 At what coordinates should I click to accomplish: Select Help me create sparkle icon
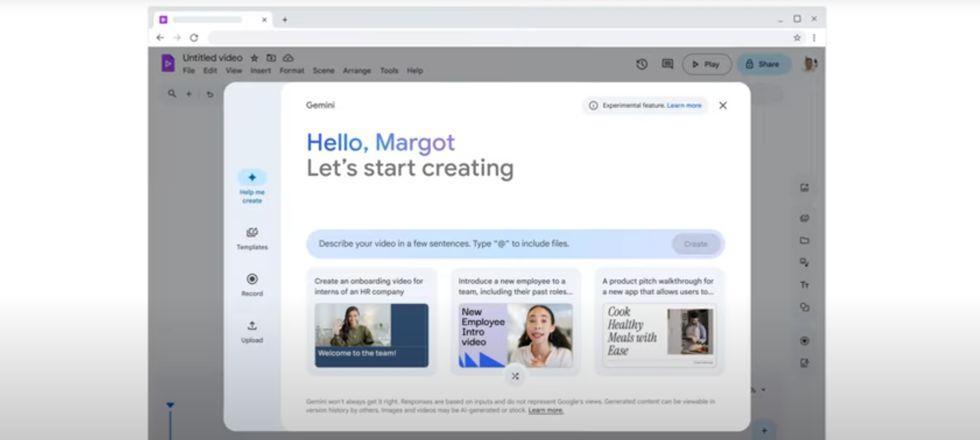252,178
